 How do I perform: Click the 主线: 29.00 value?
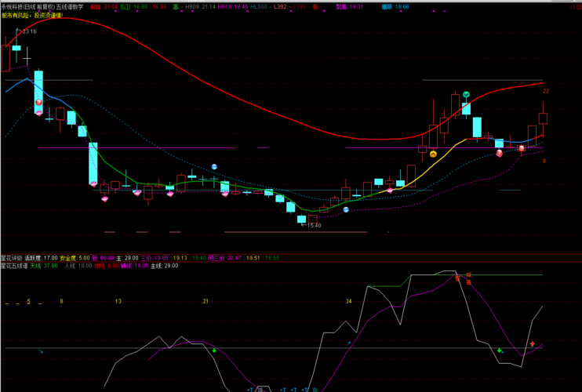click(164, 266)
